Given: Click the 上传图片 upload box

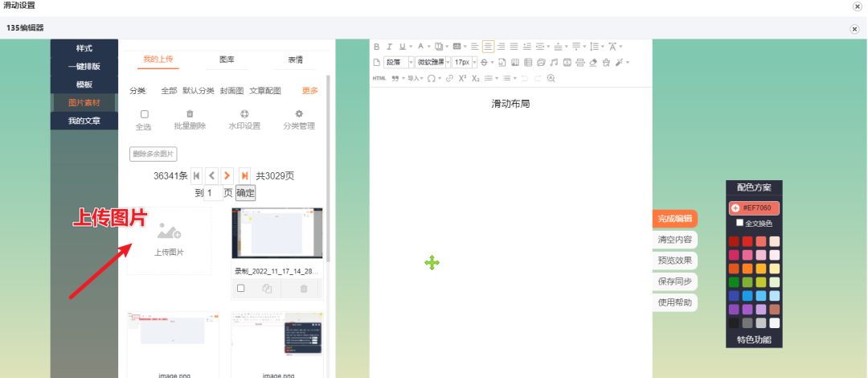Looking at the screenshot, I should tap(169, 240).
